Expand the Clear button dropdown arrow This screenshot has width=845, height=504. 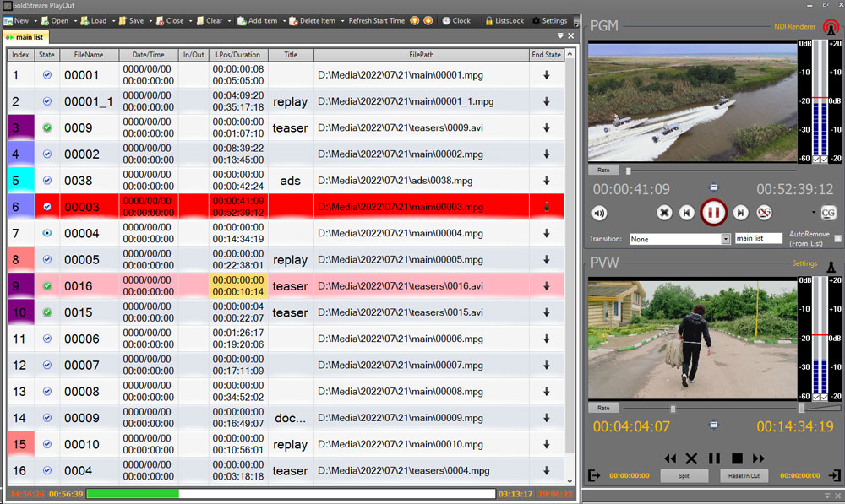(230, 21)
